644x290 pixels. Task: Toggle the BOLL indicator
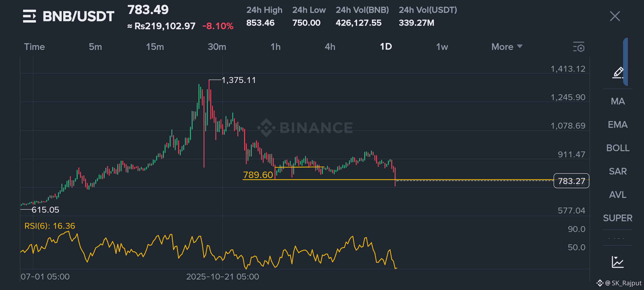[x=618, y=148]
